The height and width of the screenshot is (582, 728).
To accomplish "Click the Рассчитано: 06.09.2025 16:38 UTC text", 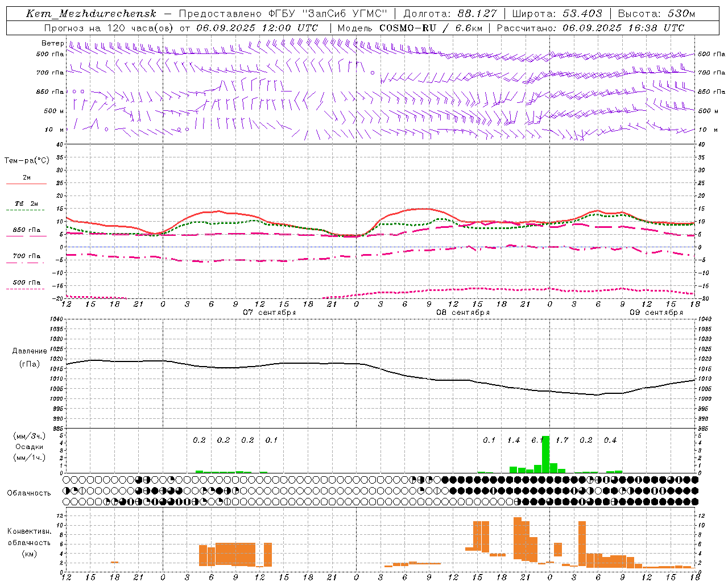I will pos(590,28).
